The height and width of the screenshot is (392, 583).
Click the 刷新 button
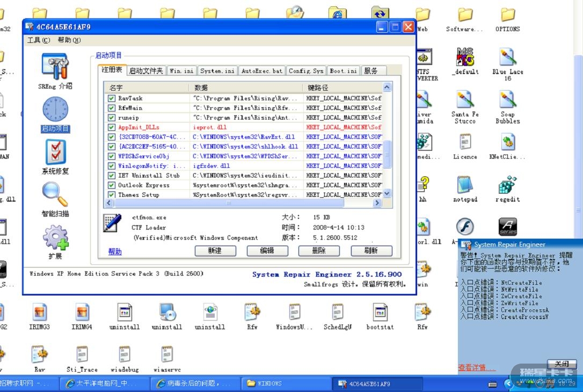(x=371, y=251)
